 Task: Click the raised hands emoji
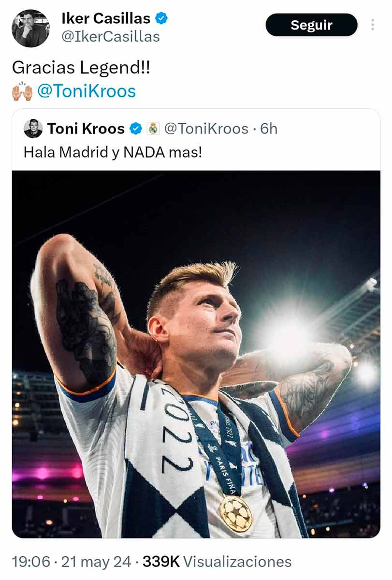tap(22, 92)
